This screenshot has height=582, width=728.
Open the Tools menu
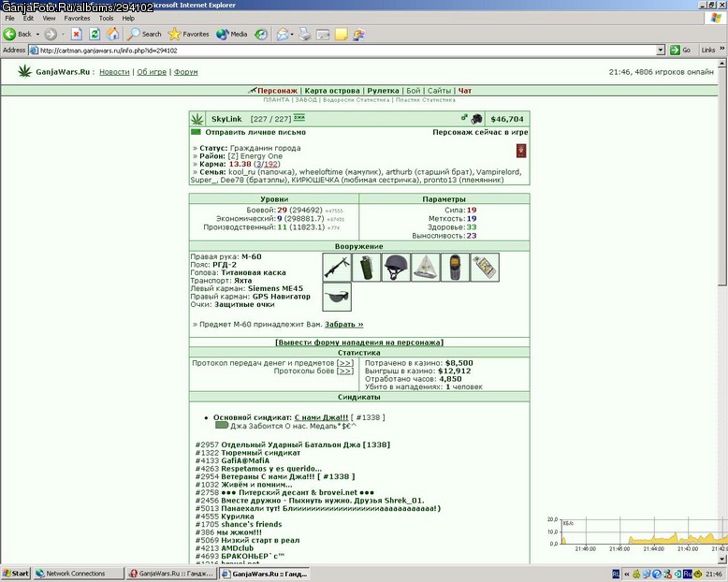tap(106, 18)
